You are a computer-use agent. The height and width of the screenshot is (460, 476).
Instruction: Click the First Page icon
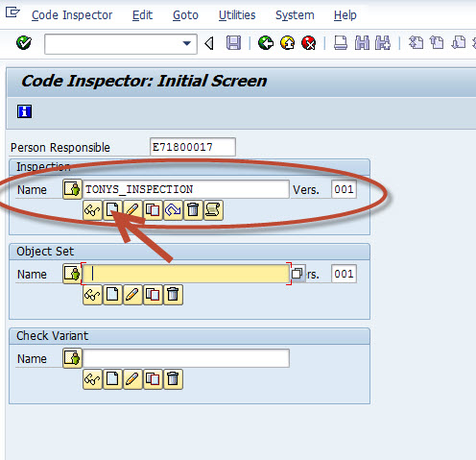click(416, 43)
